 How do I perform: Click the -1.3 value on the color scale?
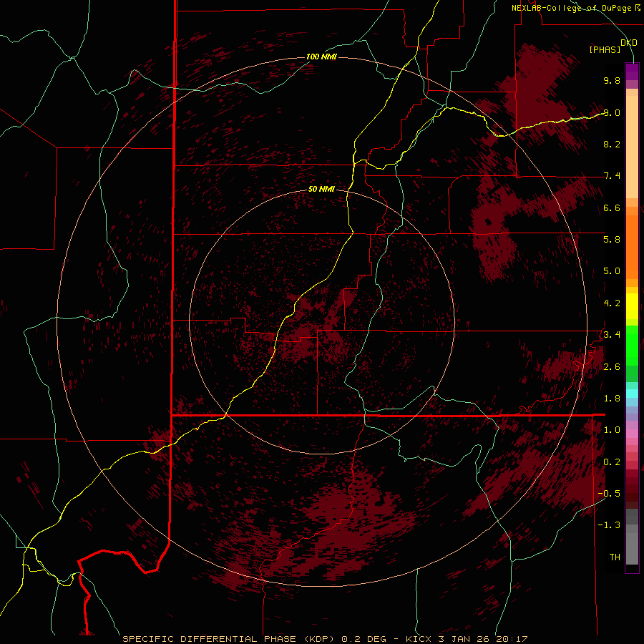609,525
